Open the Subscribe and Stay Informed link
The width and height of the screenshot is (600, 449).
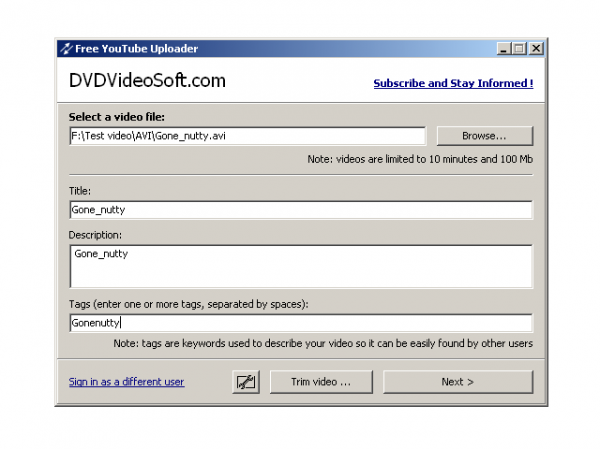453,83
